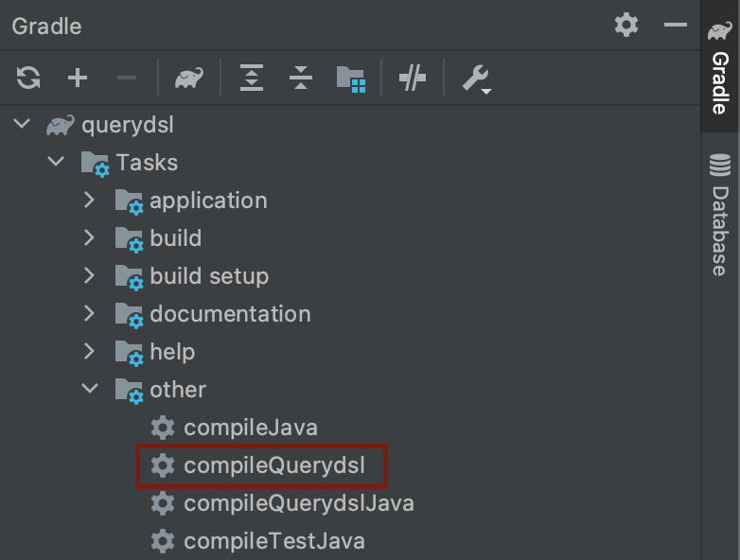Select the documentation label
Viewport: 740px width, 560px height.
pos(230,314)
